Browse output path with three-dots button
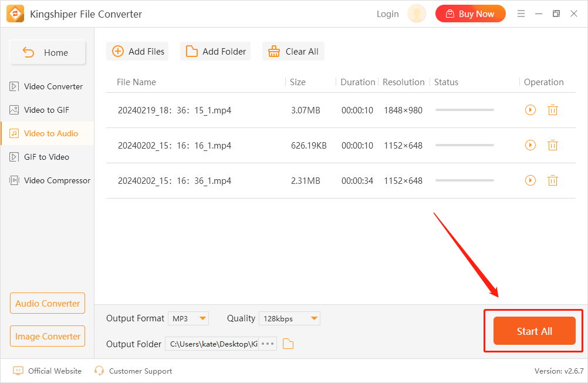588x383 pixels. (268, 344)
